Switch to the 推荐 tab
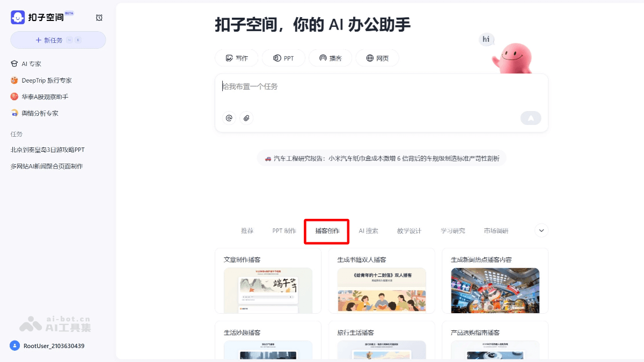Viewport: 644px width, 362px height. tap(247, 231)
